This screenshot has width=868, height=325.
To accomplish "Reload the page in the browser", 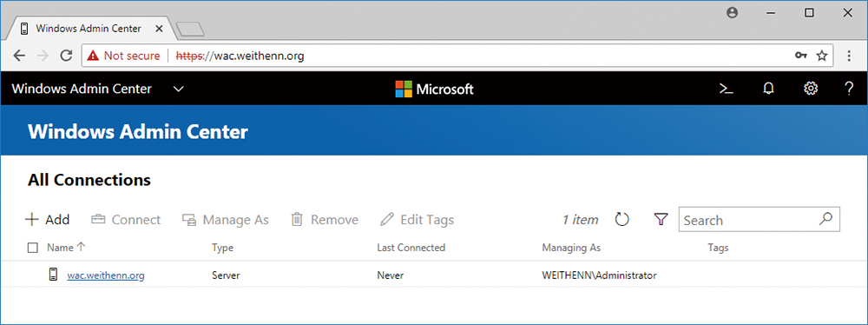I will [x=67, y=56].
